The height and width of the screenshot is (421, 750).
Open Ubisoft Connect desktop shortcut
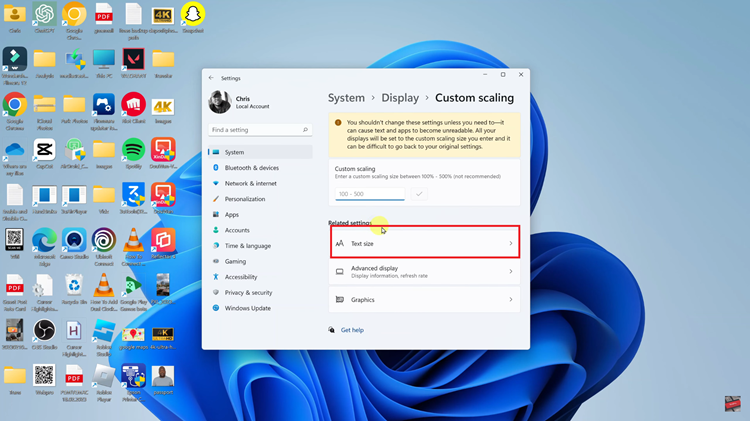(104, 247)
